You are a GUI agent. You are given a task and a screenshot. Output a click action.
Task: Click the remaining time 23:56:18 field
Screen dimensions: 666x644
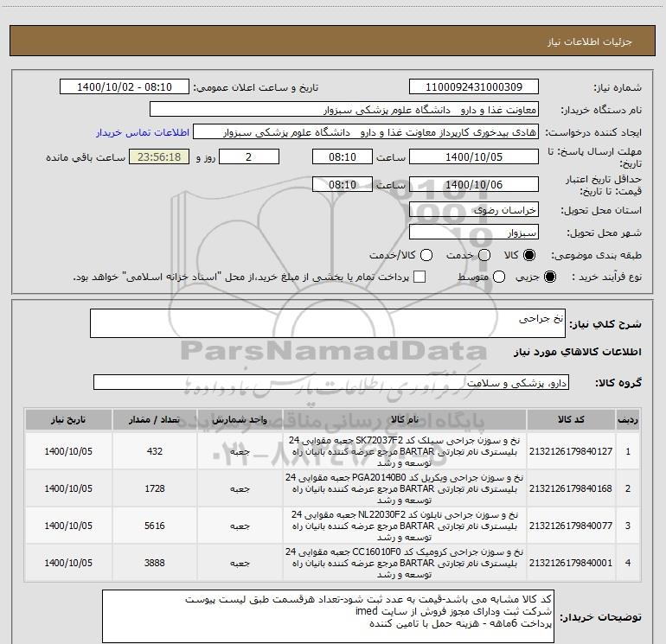[x=159, y=156]
